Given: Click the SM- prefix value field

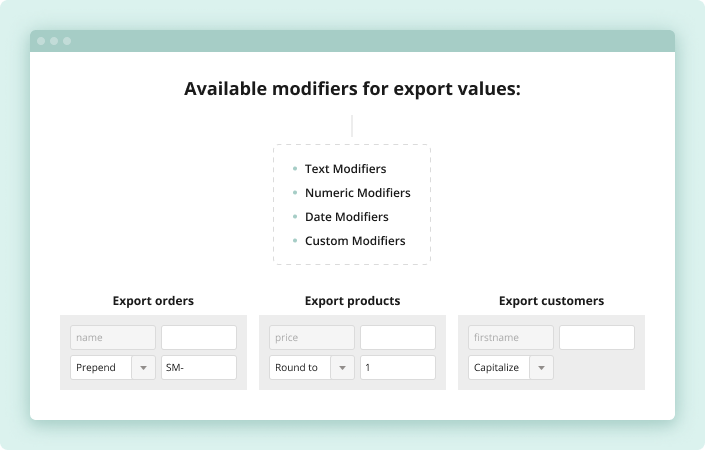Looking at the screenshot, I should click(x=198, y=367).
